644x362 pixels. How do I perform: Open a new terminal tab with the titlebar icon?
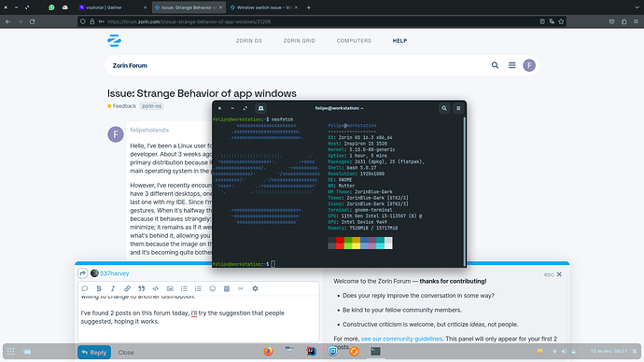260,108
